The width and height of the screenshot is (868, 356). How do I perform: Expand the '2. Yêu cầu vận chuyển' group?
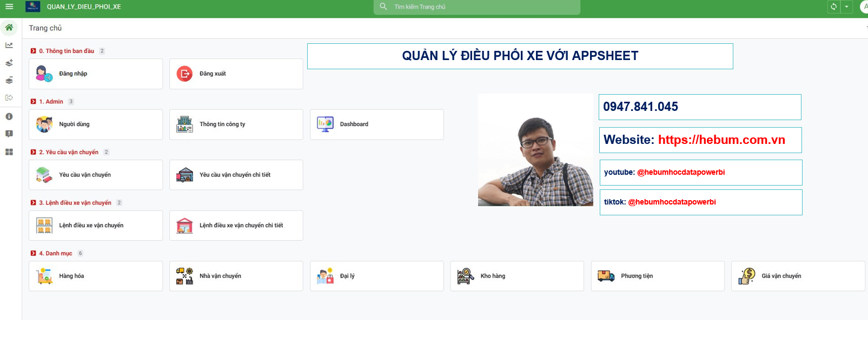[34, 152]
